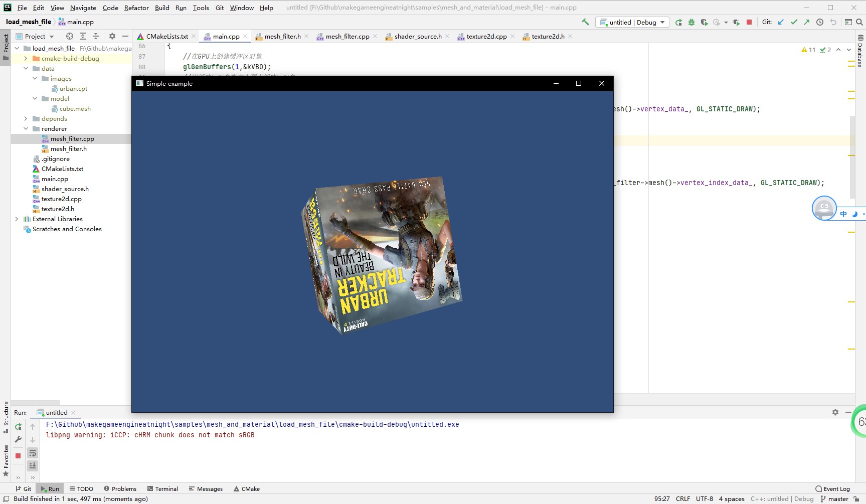Screen dimensions: 866x504
Task: Collapse the images folder
Action: click(35, 79)
